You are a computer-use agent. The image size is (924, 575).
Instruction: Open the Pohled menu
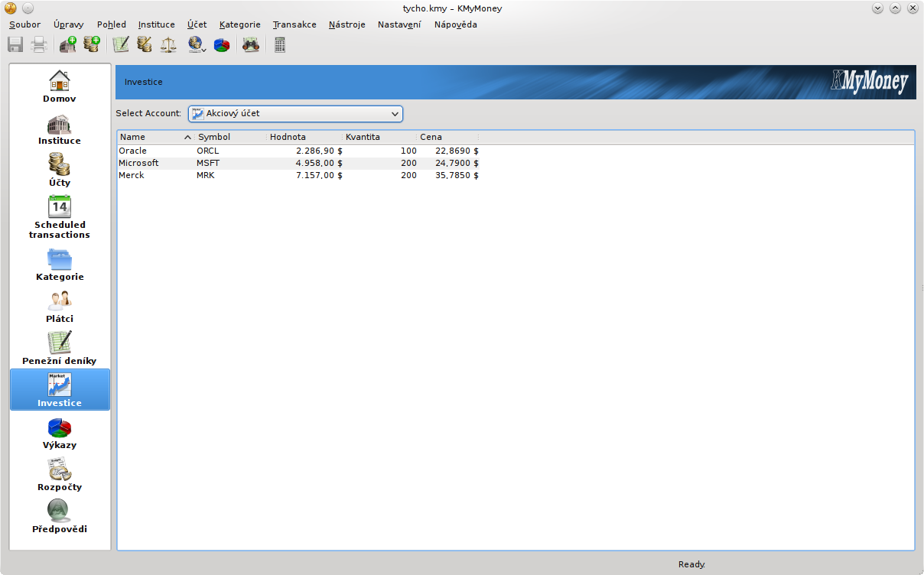(x=112, y=24)
